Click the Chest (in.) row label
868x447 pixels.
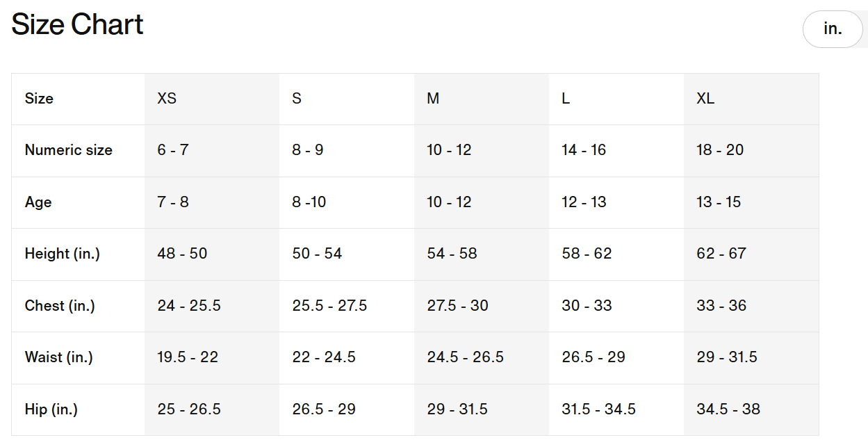coord(60,306)
